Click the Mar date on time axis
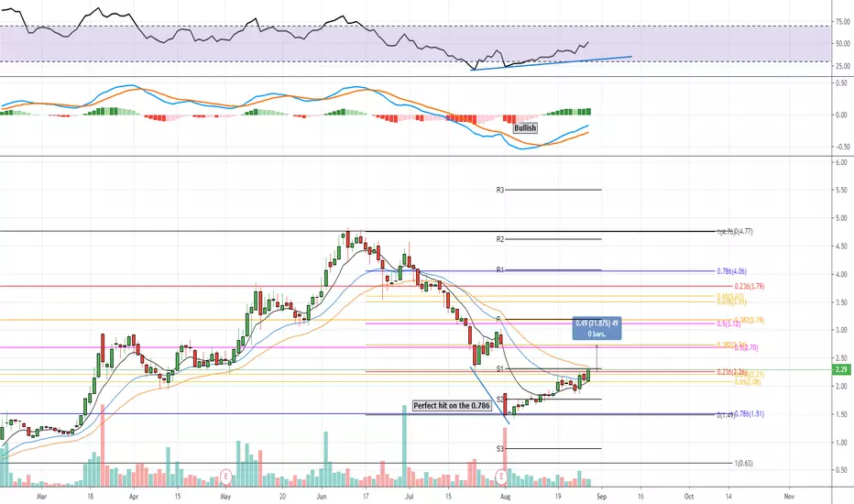The image size is (854, 504). point(41,497)
